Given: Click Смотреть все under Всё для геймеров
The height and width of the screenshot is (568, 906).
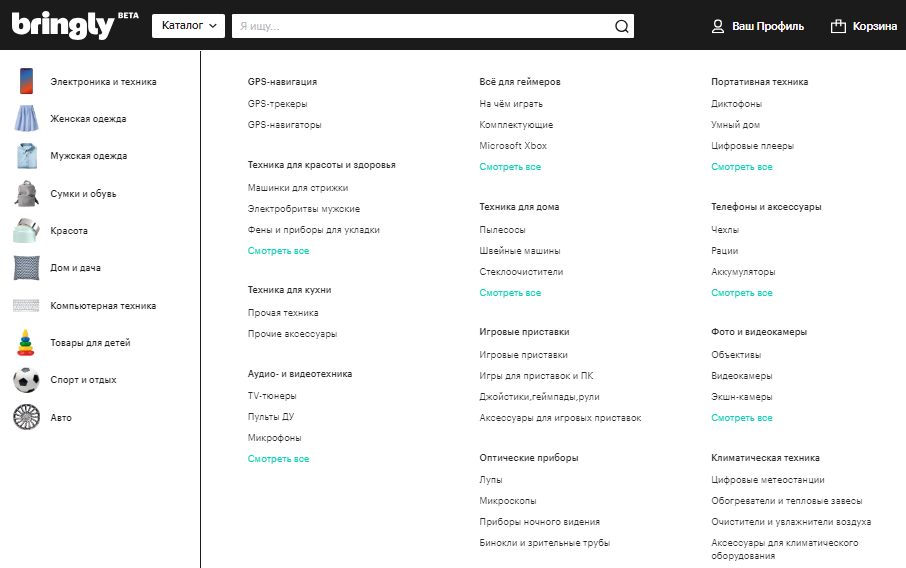Looking at the screenshot, I should 510,166.
